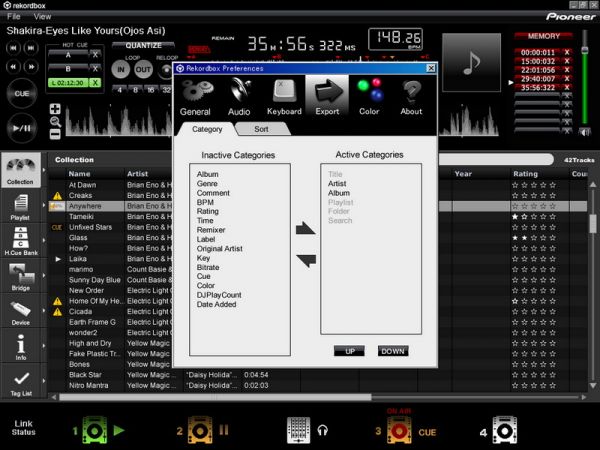This screenshot has height=450, width=600.
Task: Open the File menu
Action: click(x=13, y=16)
